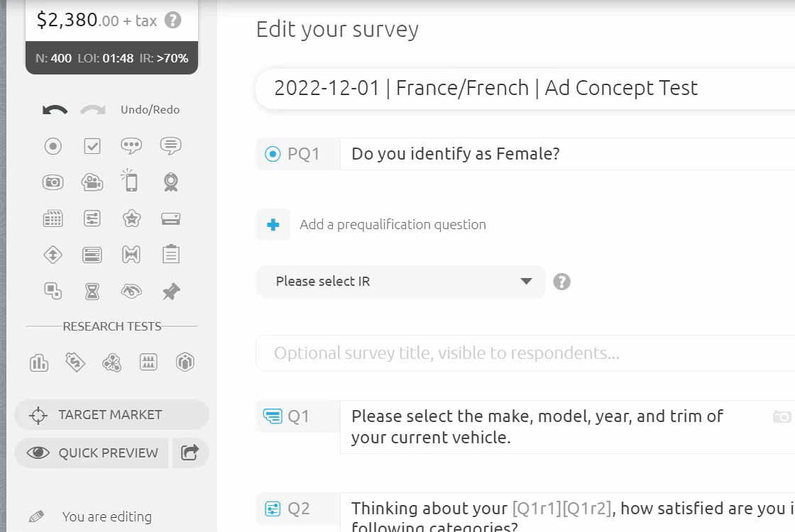
Task: Add the package box research test
Action: [x=185, y=362]
